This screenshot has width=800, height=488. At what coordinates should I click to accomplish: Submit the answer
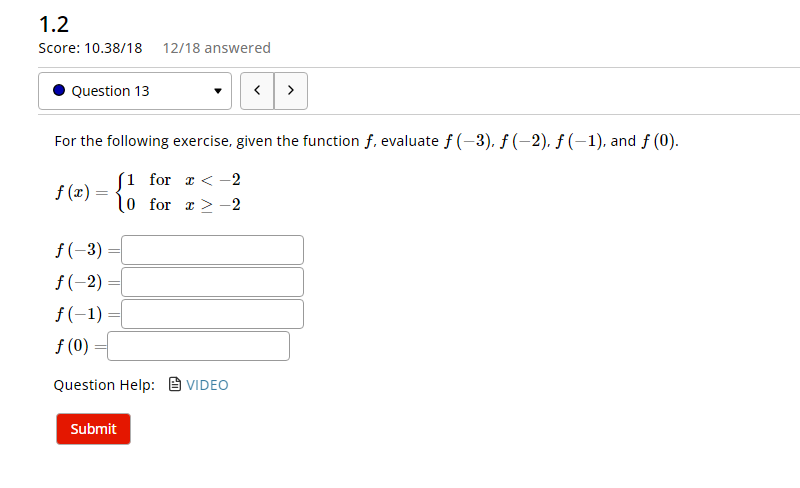coord(93,429)
